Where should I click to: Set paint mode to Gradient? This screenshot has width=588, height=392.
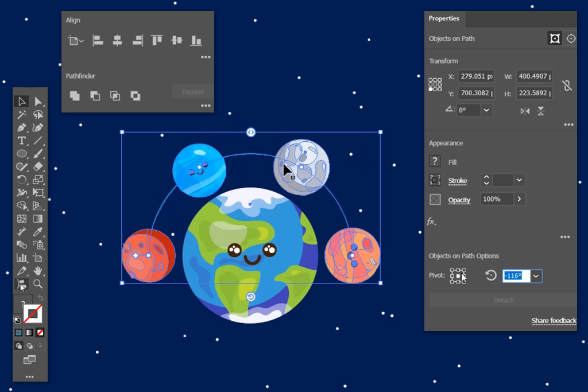pyautogui.click(x=29, y=332)
